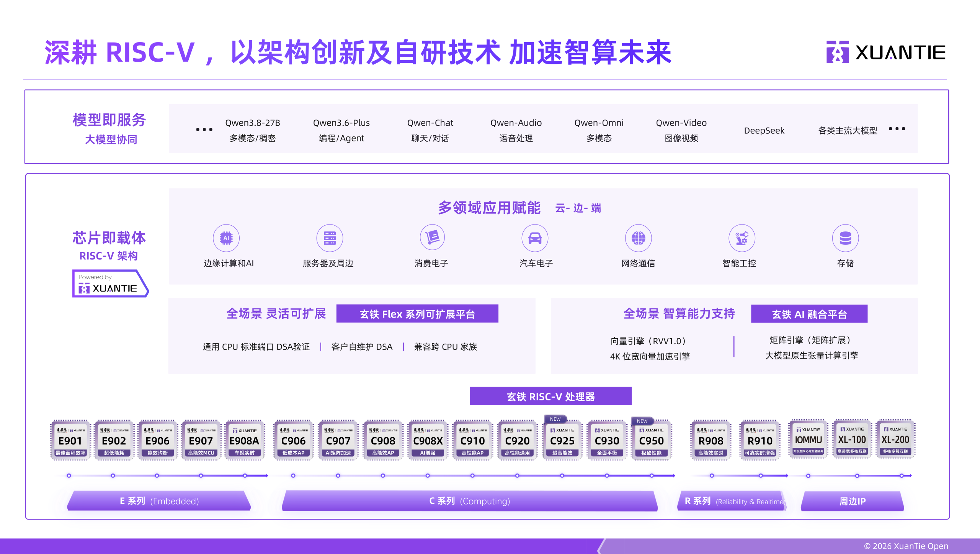Click the database icon above 存储
980x554 pixels.
845,238
